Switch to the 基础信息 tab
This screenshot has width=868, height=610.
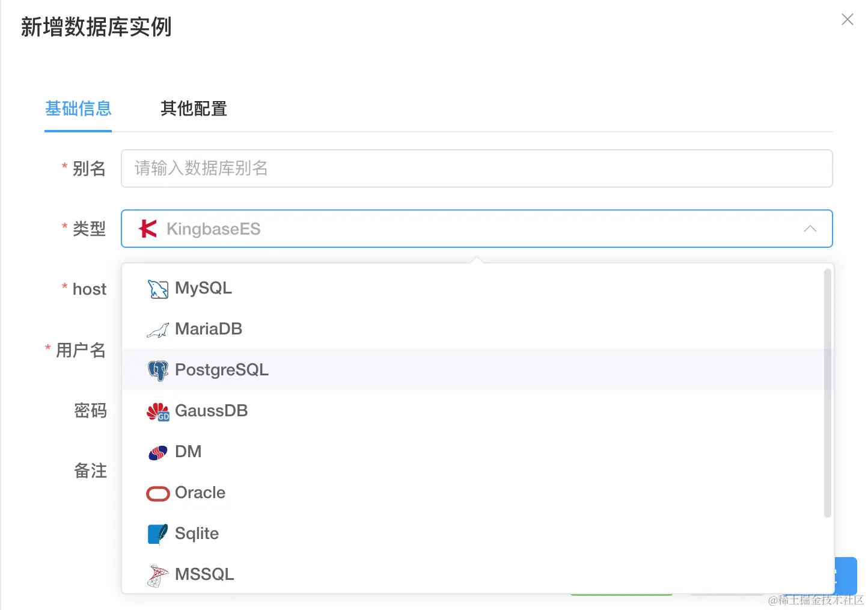(x=78, y=109)
